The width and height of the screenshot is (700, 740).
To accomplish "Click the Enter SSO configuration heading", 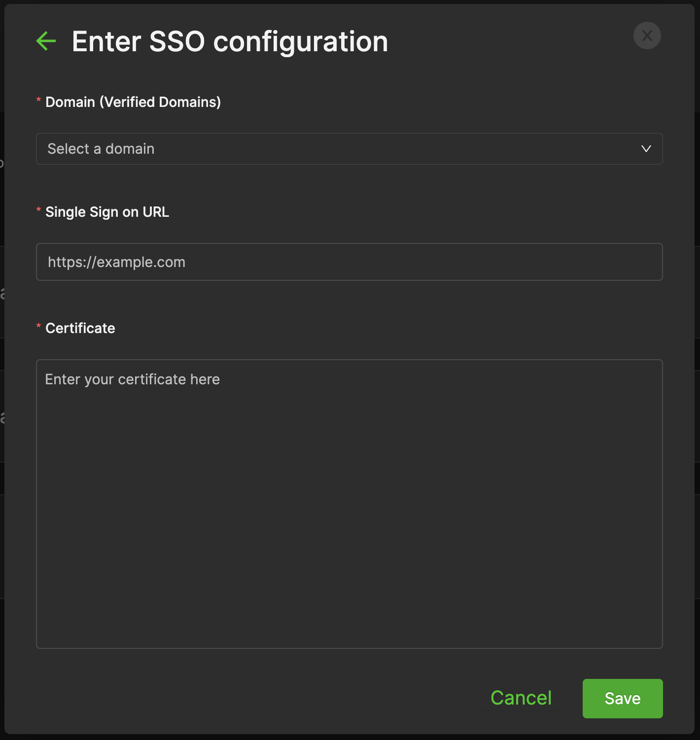I will [230, 41].
